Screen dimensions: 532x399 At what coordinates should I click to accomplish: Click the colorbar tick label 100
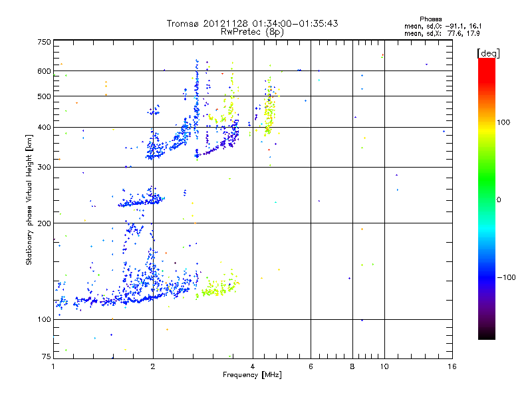[503, 122]
